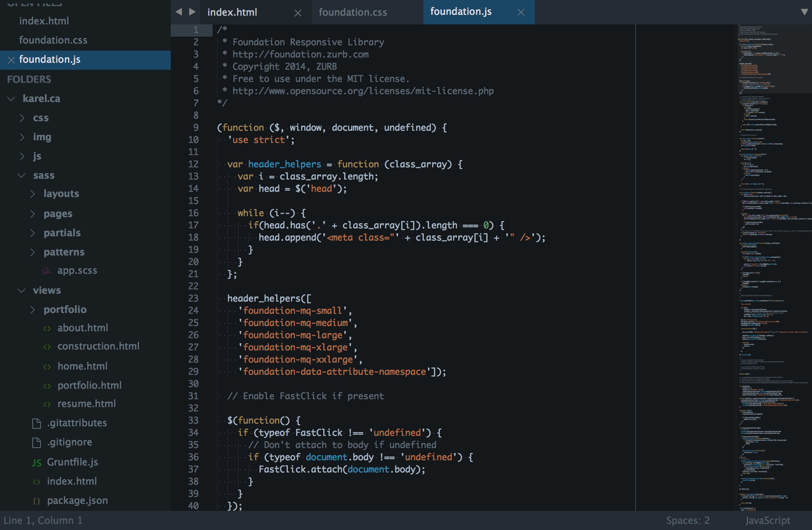This screenshot has height=530, width=812.
Task: Open Gruntfile.js file
Action: pyautogui.click(x=72, y=462)
